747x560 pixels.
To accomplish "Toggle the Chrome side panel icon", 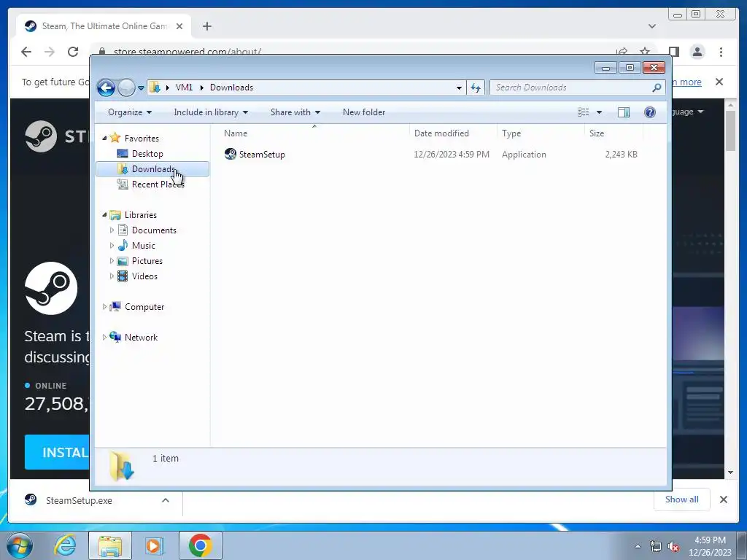I will pos(673,52).
